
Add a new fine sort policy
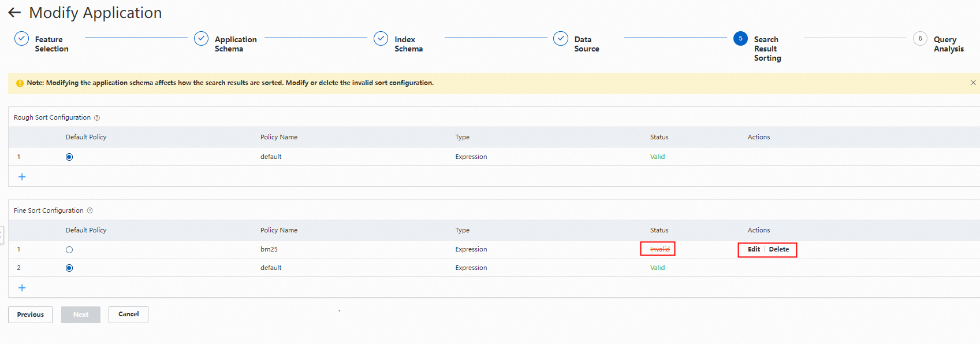[x=22, y=288]
